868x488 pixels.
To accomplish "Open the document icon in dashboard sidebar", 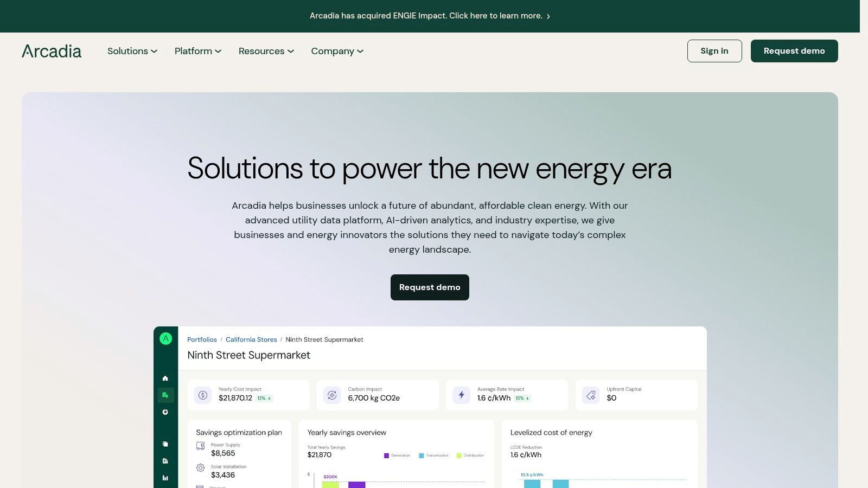I will 165,461.
